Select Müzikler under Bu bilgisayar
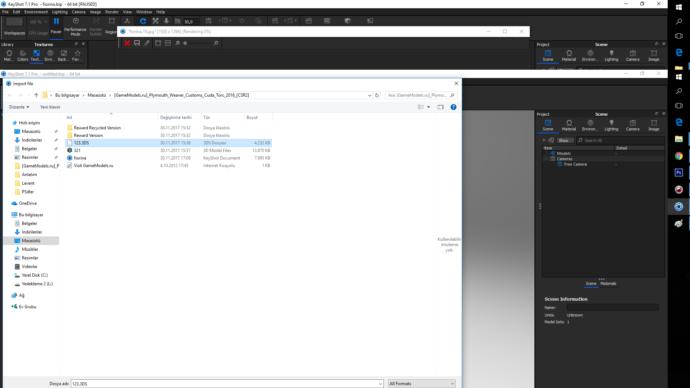 [x=29, y=249]
